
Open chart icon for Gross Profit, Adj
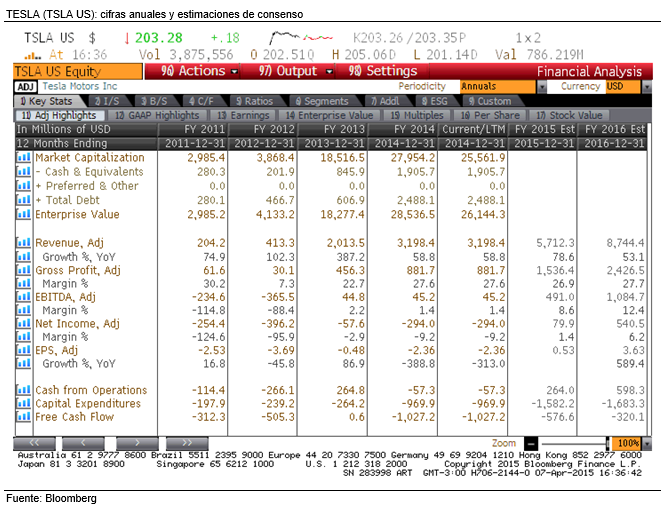(23, 271)
